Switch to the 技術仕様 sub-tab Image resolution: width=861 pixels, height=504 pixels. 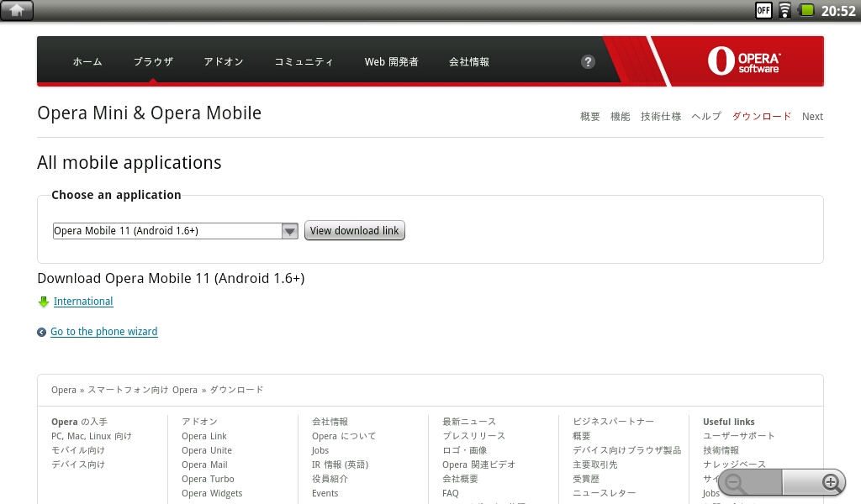point(661,116)
